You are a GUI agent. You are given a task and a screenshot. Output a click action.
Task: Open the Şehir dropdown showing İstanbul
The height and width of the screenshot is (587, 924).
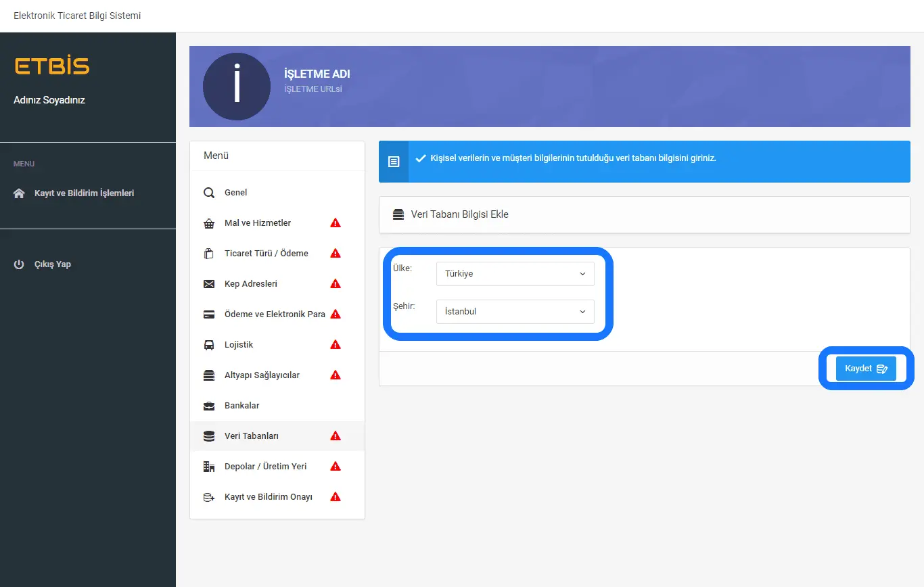[515, 312]
